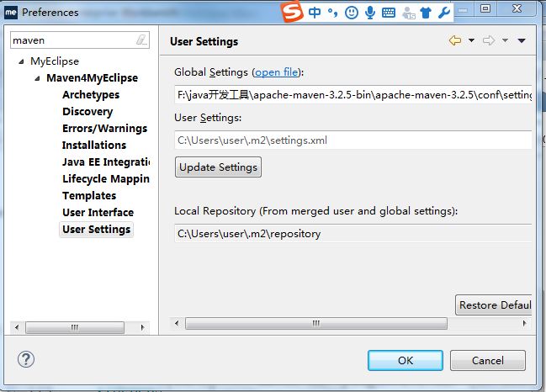Click the MyEclipse 'me' window icon
Screen dimensions: 546x392
tap(11, 13)
